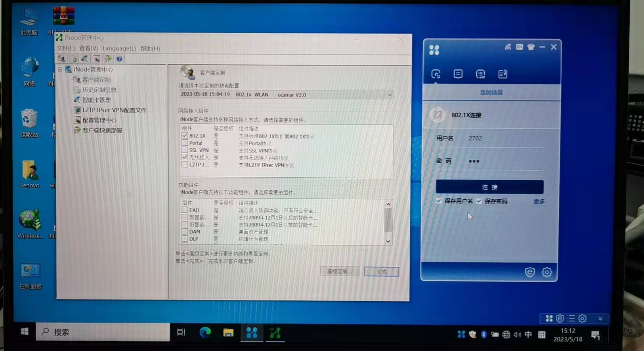Click the shield icon in floating mini toolbar
Screen dimensions: 644x352
[x=560, y=318]
